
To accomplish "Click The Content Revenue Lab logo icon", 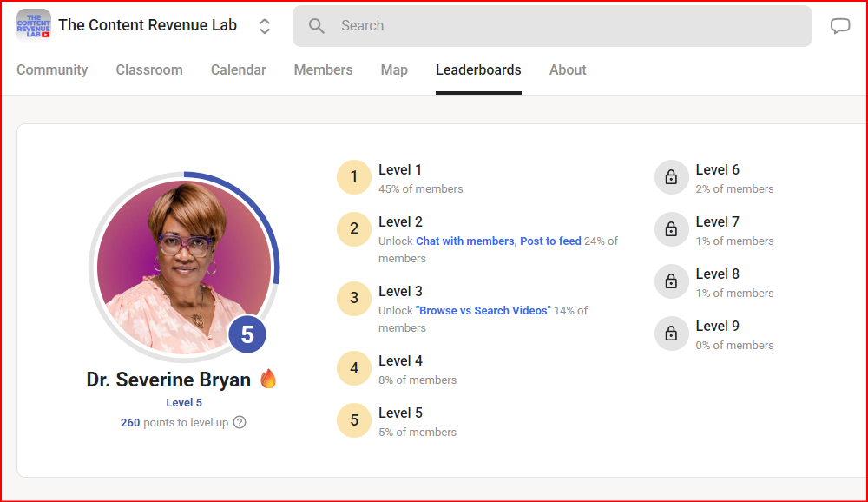I will (x=34, y=25).
